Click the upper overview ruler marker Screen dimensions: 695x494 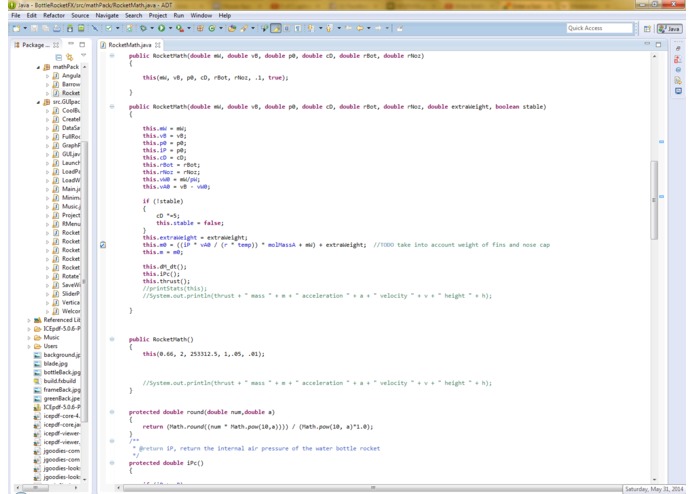point(661,142)
